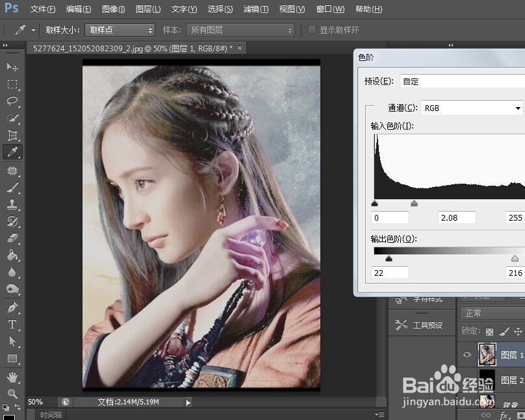The height and width of the screenshot is (420, 525).
Task: Click the layer fx styles icon
Action: [x=504, y=415]
